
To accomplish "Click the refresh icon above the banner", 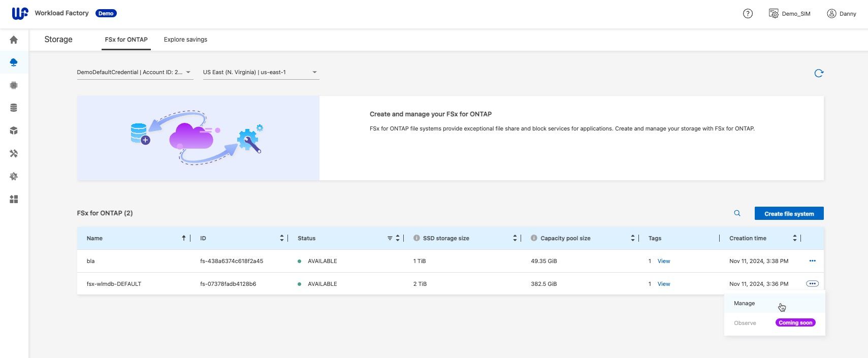I will tap(818, 73).
